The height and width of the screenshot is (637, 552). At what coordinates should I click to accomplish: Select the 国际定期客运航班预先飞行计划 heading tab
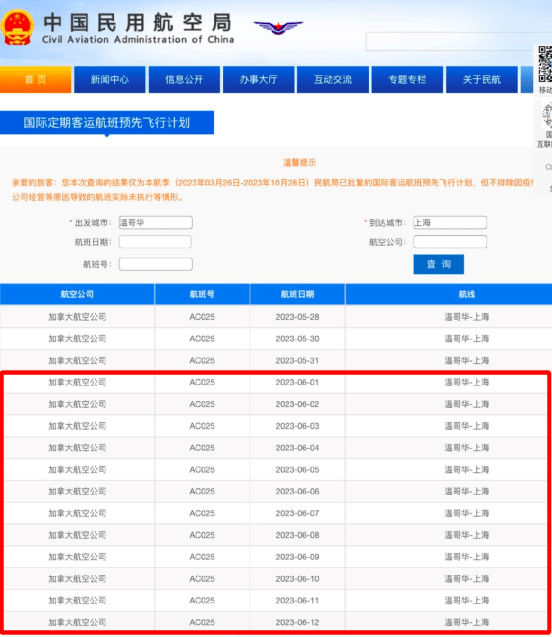point(107,123)
